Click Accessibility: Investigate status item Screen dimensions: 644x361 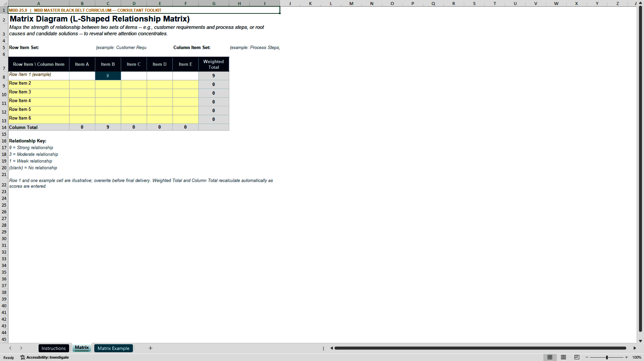click(x=45, y=357)
